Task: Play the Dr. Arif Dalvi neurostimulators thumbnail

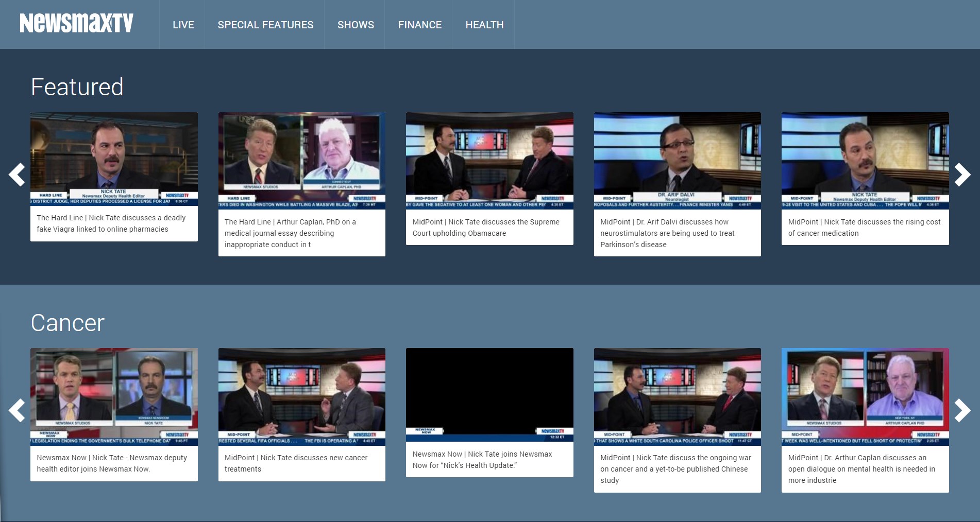Action: [x=678, y=161]
